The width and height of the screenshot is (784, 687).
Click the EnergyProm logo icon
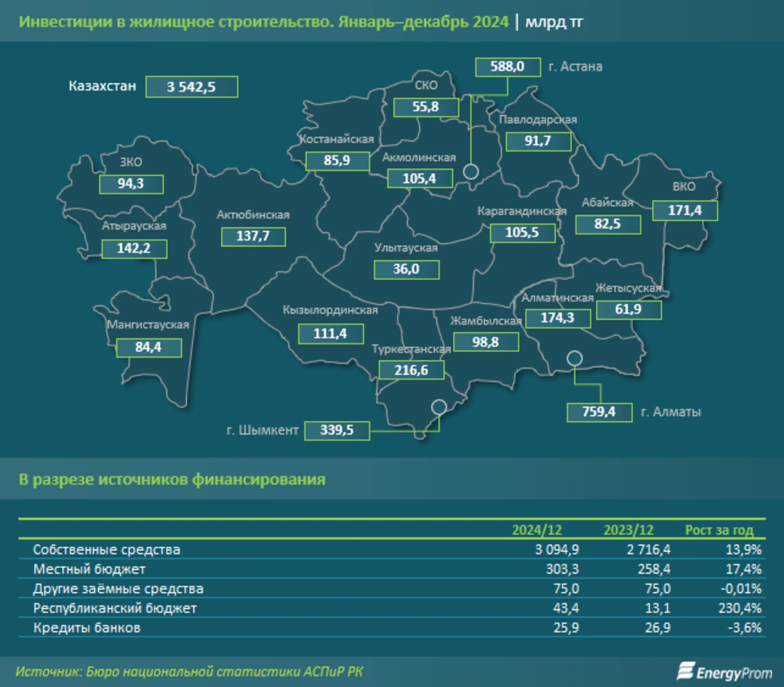[685, 671]
